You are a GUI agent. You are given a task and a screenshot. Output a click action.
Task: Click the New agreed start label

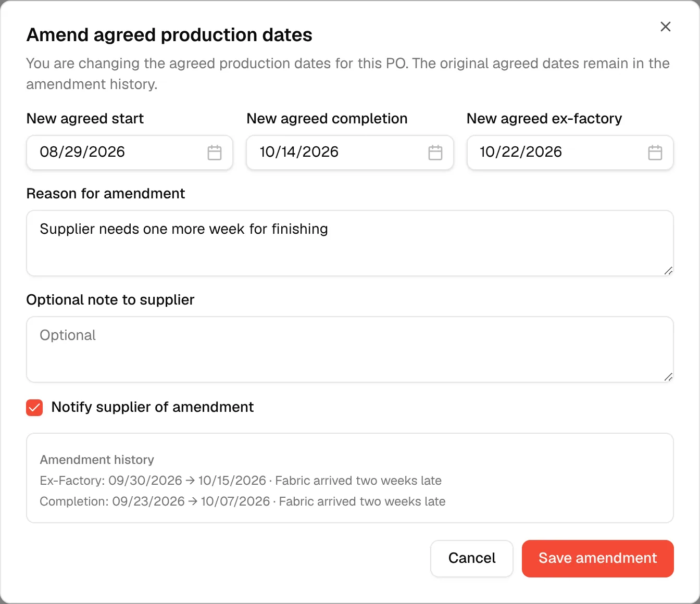pos(85,119)
